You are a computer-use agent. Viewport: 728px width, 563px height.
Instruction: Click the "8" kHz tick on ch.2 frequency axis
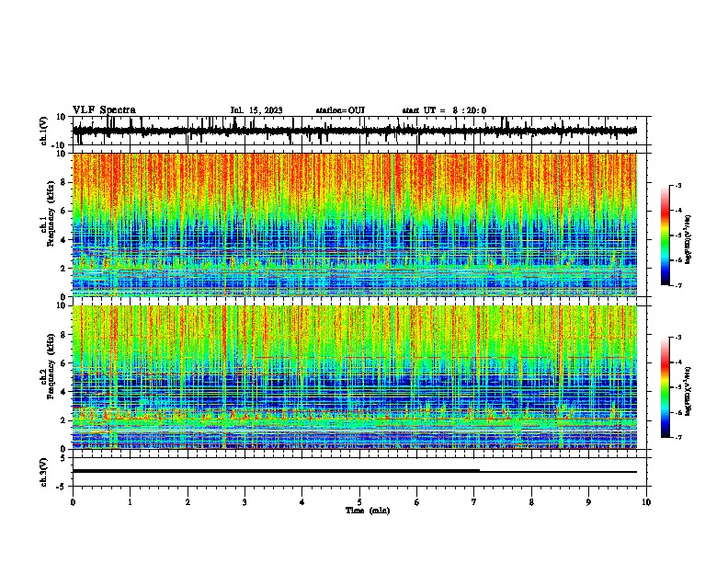point(64,335)
